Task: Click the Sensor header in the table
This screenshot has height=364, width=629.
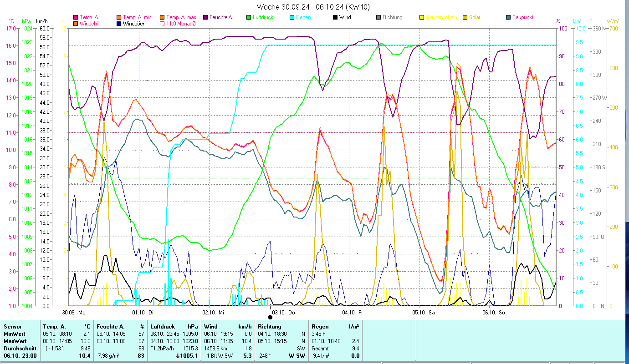Action: [x=12, y=327]
